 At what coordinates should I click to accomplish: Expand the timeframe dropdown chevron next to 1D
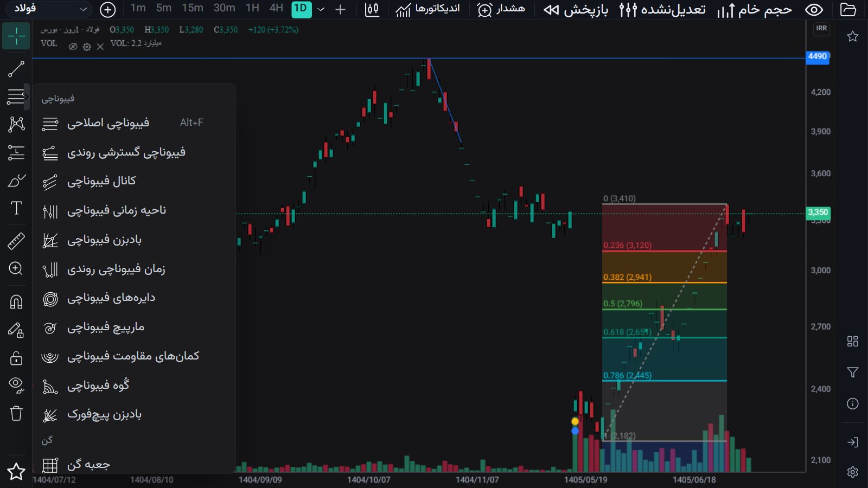tap(321, 9)
